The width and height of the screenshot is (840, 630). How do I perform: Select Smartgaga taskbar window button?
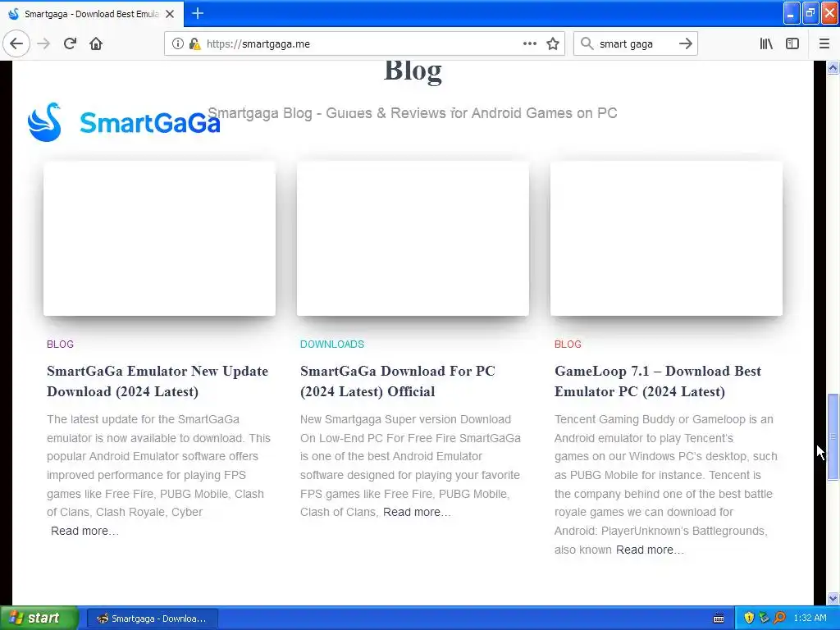click(x=152, y=619)
